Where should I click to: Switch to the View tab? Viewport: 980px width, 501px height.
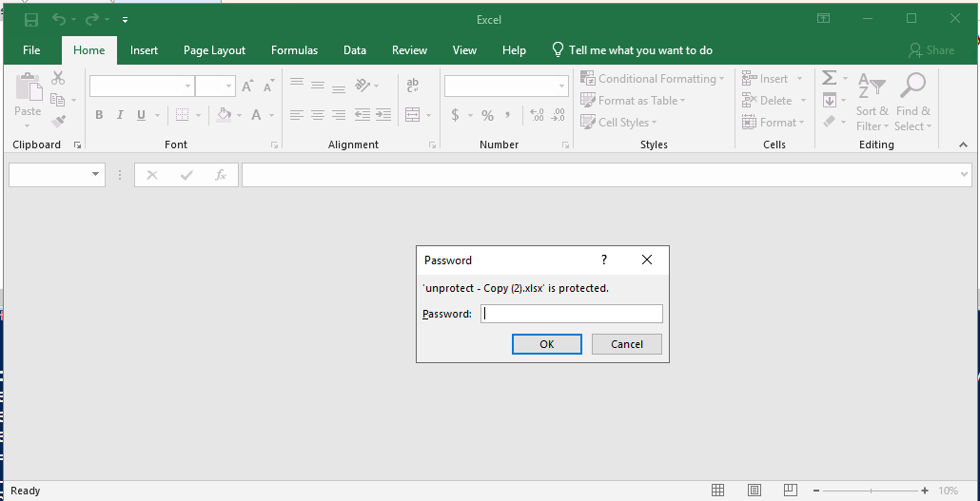tap(464, 50)
